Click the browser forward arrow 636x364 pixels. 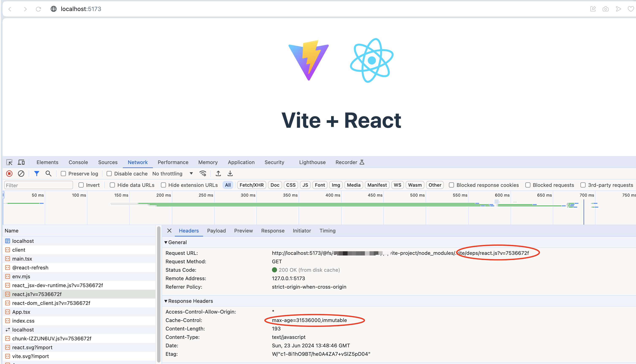click(25, 9)
